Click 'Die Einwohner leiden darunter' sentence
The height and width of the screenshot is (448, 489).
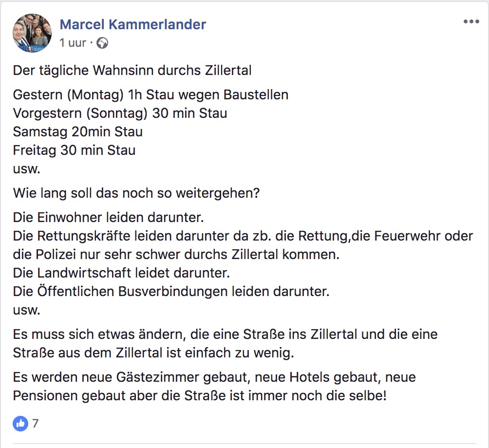coord(108,217)
